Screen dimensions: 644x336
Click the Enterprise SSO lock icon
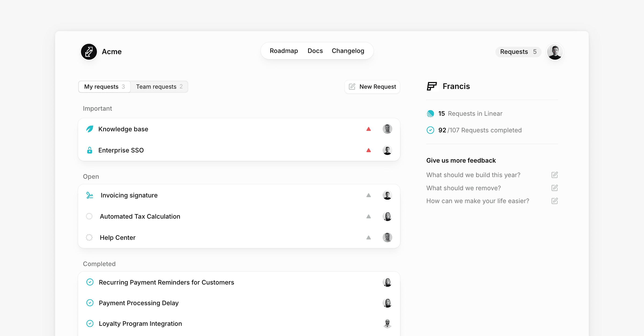click(90, 150)
